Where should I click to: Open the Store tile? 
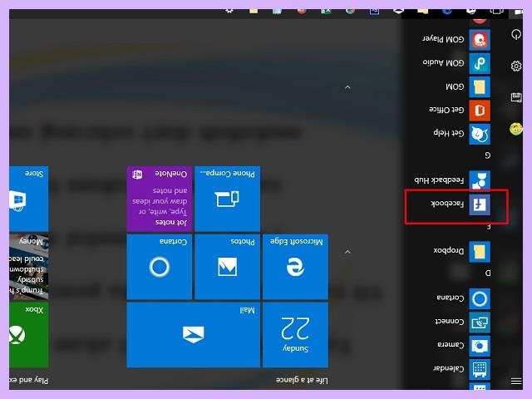tap(29, 199)
